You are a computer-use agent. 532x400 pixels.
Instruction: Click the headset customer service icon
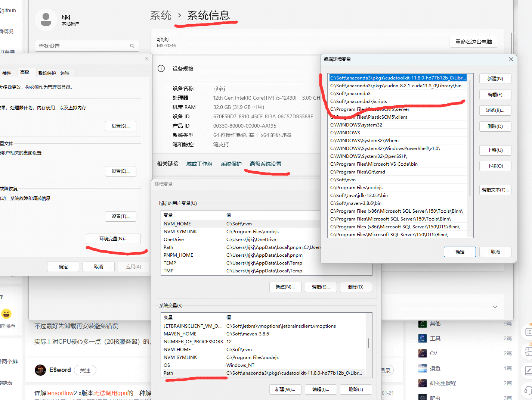pos(528,390)
